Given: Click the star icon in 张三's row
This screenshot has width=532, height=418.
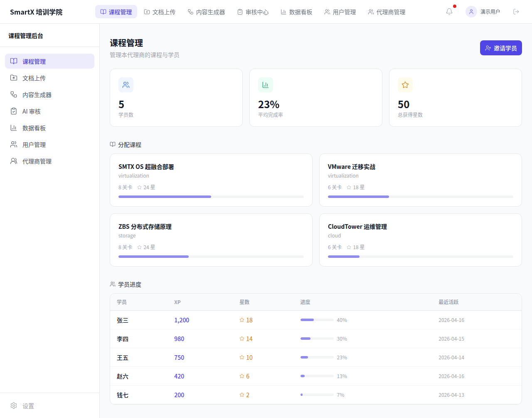Looking at the screenshot, I should tap(242, 320).
